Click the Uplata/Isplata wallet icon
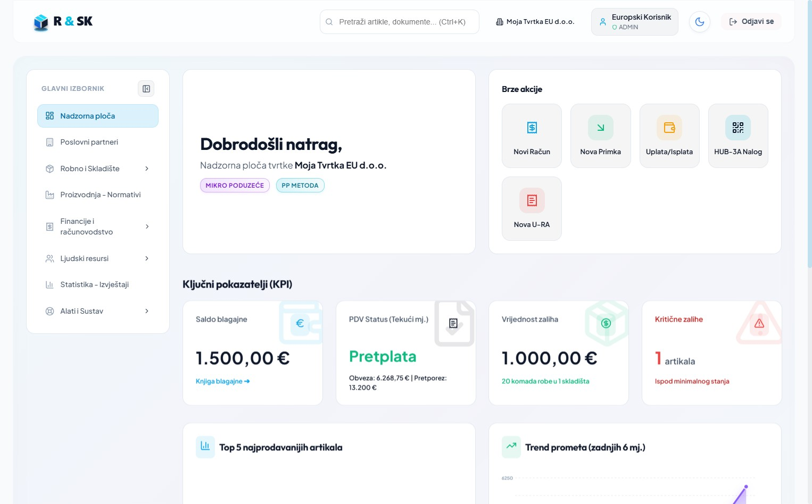 click(669, 128)
